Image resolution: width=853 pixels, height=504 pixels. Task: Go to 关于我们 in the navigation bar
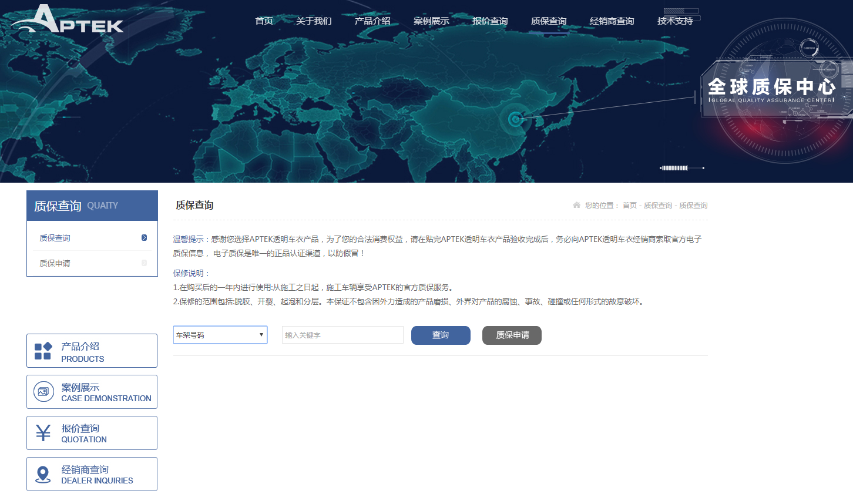click(314, 21)
